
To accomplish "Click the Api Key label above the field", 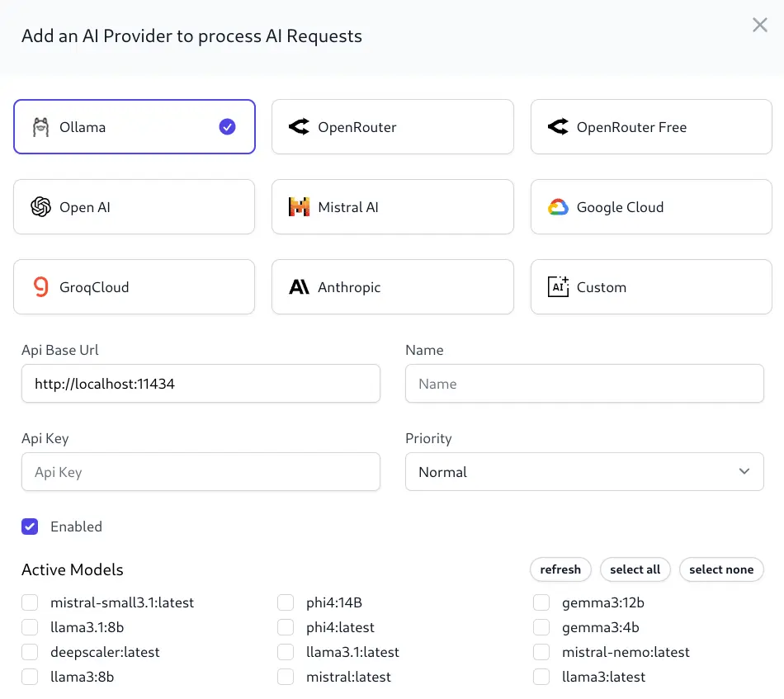I will (x=45, y=438).
